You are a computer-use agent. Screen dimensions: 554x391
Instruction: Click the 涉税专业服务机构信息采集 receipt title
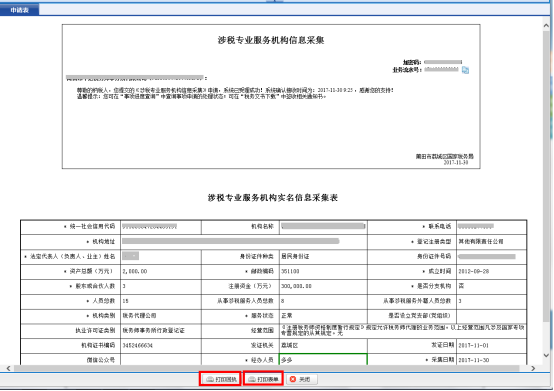271,40
